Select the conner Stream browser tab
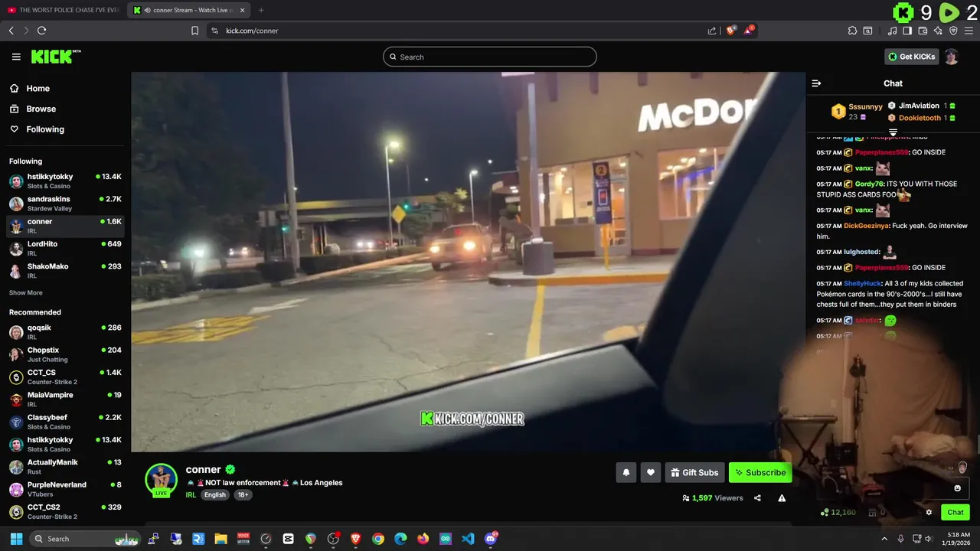 [188, 10]
